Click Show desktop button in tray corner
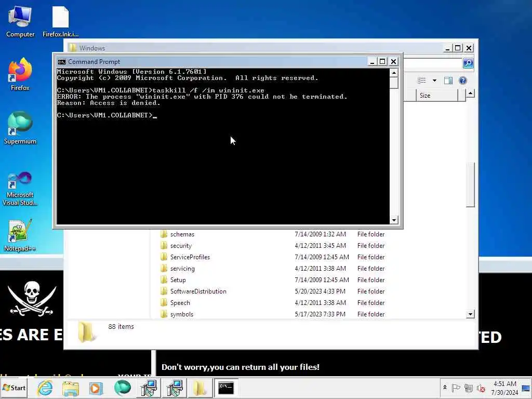 526,388
